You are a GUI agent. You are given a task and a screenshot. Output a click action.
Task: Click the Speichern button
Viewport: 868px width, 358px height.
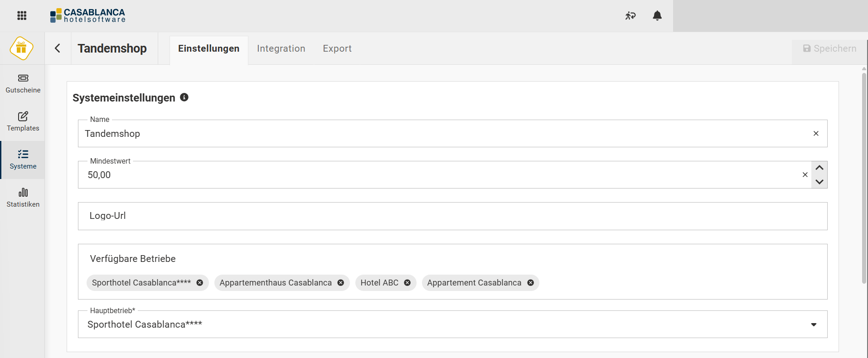point(829,48)
